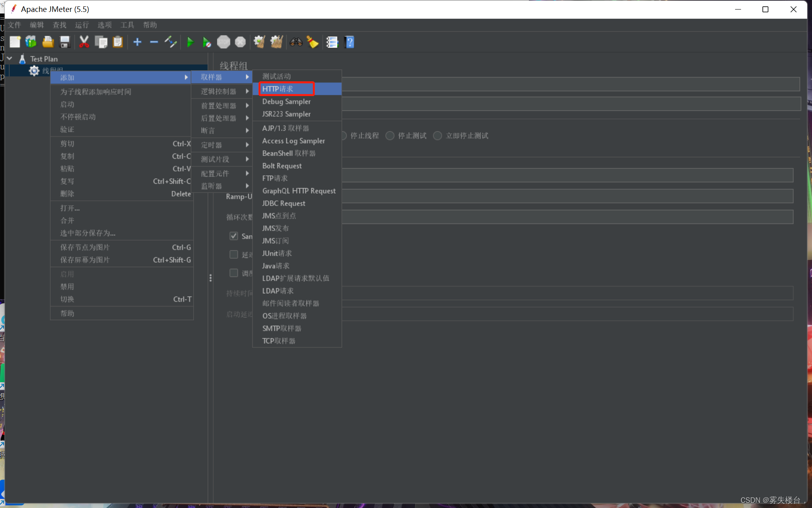Image resolution: width=812 pixels, height=508 pixels.
Task: Click the Reset search icon
Action: 312,42
